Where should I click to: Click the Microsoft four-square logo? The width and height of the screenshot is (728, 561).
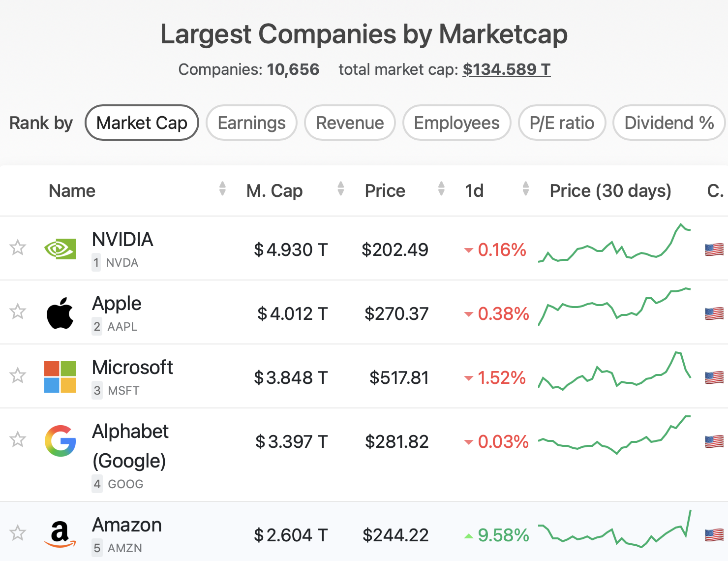[60, 377]
